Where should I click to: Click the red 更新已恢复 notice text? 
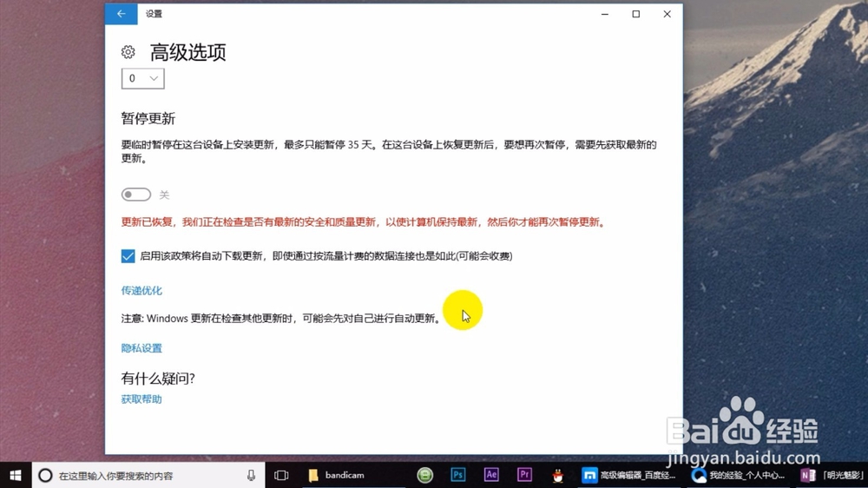pyautogui.click(x=365, y=222)
